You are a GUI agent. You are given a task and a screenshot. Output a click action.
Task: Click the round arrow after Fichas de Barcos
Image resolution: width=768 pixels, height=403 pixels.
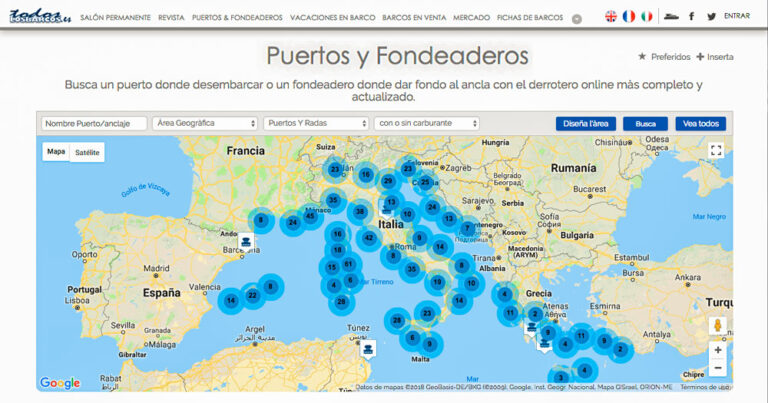click(577, 19)
